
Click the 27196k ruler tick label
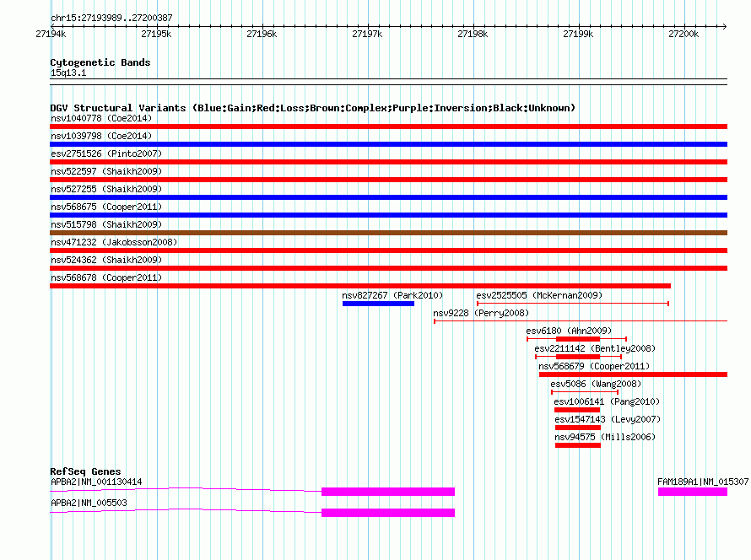262,34
